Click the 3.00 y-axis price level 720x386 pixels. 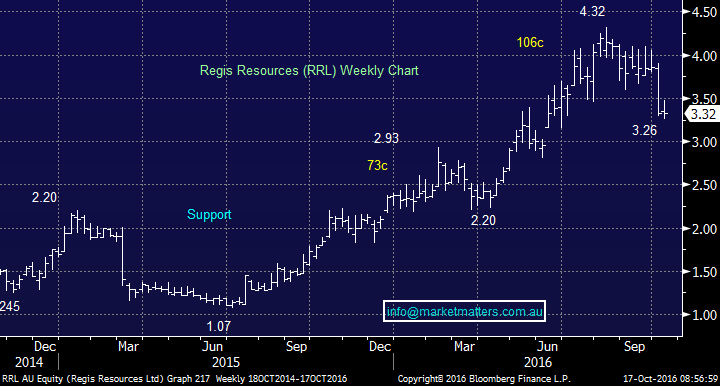coord(704,142)
